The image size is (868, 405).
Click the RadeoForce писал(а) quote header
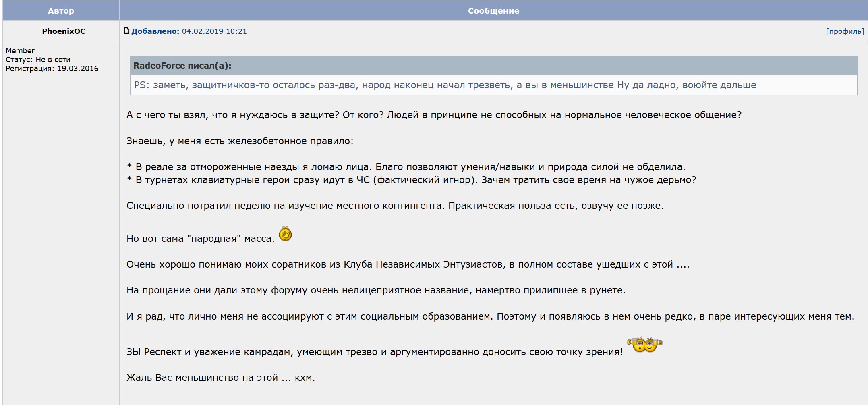[x=182, y=66]
